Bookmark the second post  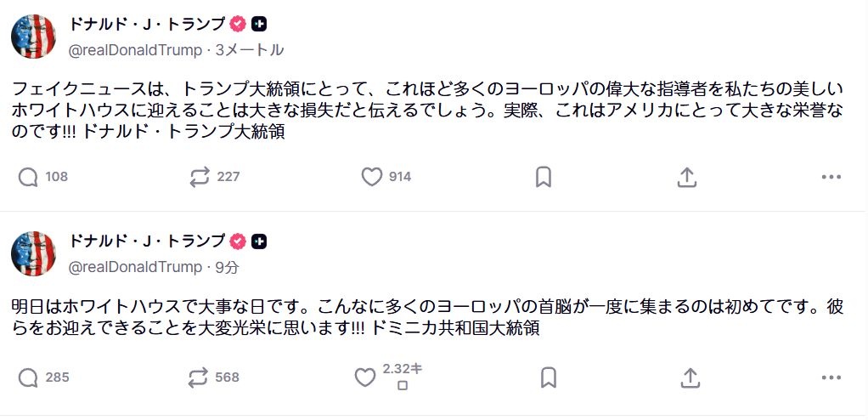549,377
